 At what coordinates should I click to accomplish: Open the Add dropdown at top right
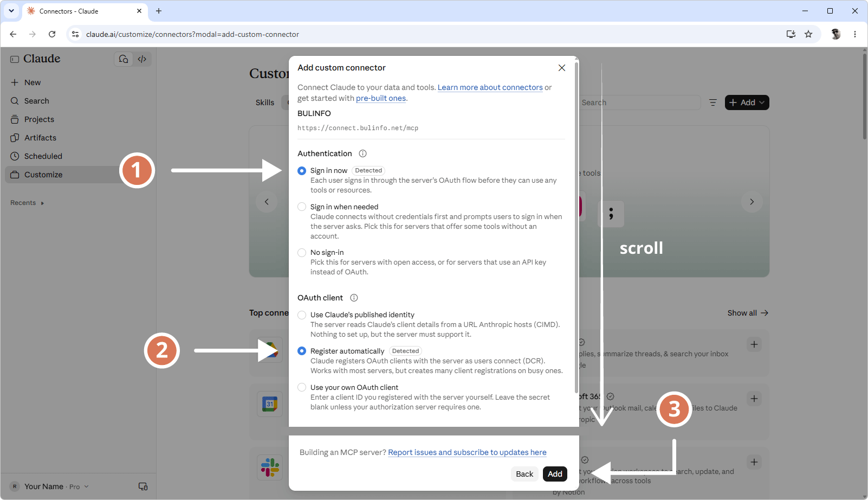(747, 102)
